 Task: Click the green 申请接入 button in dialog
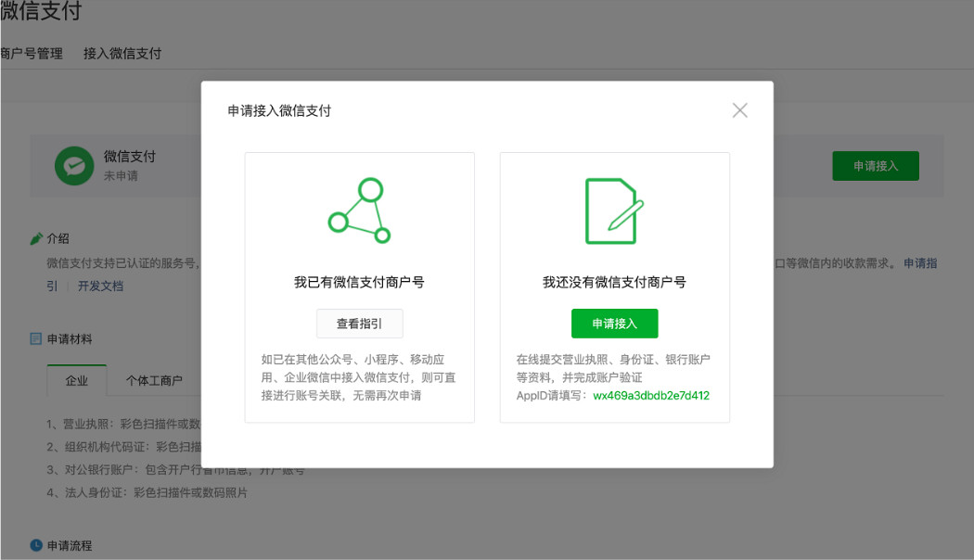pyautogui.click(x=614, y=324)
